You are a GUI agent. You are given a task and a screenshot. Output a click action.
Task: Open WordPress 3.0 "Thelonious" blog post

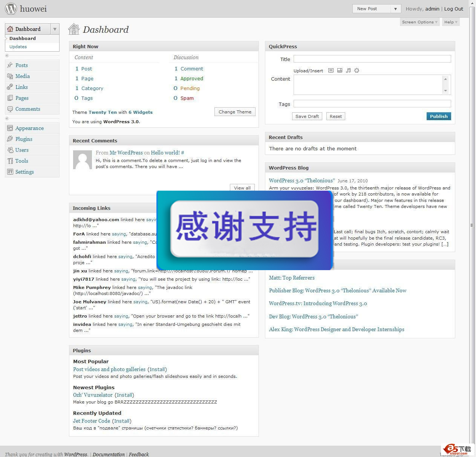(x=302, y=180)
